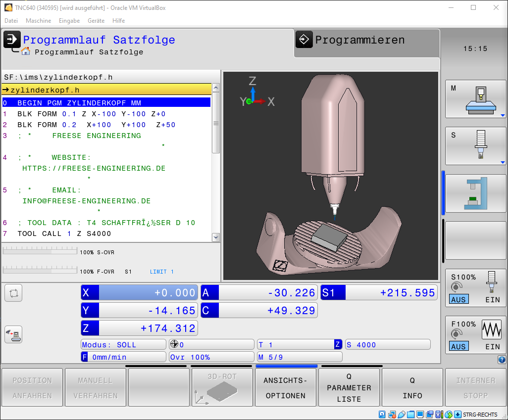Click the VirtualBox recording status icon

click(430, 415)
